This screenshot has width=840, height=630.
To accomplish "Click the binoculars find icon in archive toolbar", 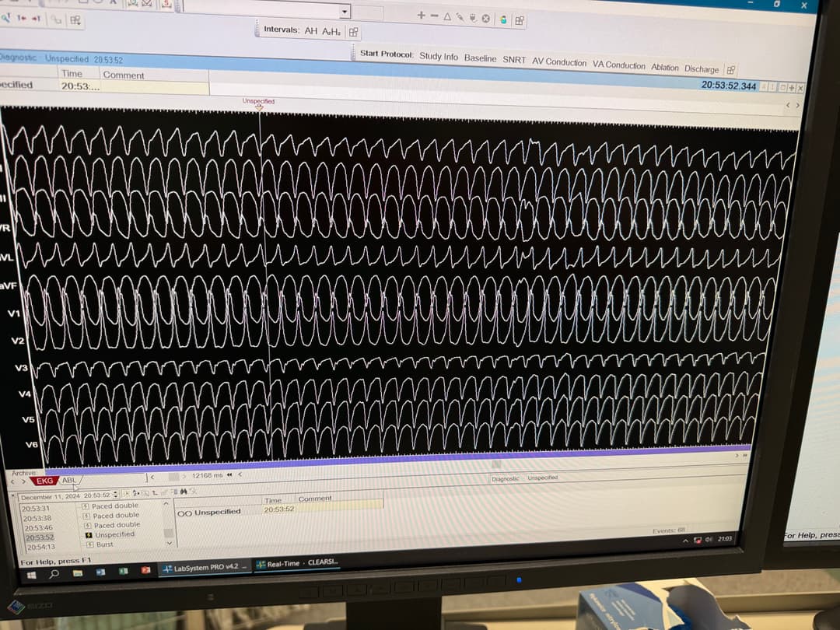I will point(184,492).
